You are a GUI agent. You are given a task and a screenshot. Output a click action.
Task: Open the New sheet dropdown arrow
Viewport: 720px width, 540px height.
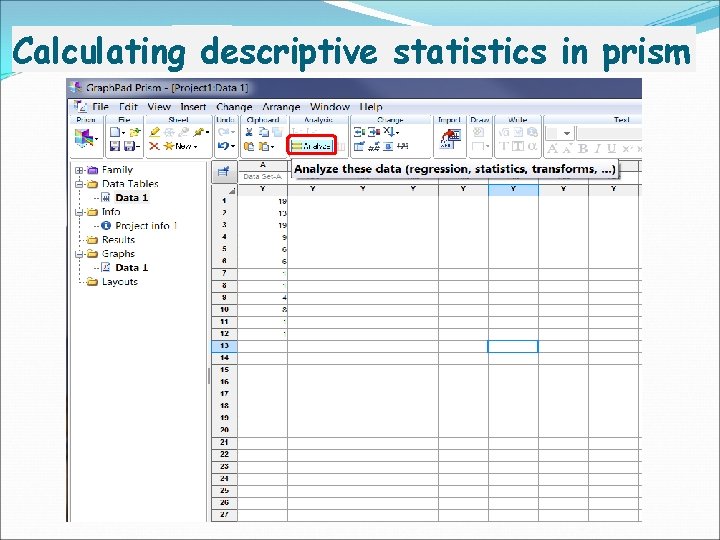[x=195, y=147]
